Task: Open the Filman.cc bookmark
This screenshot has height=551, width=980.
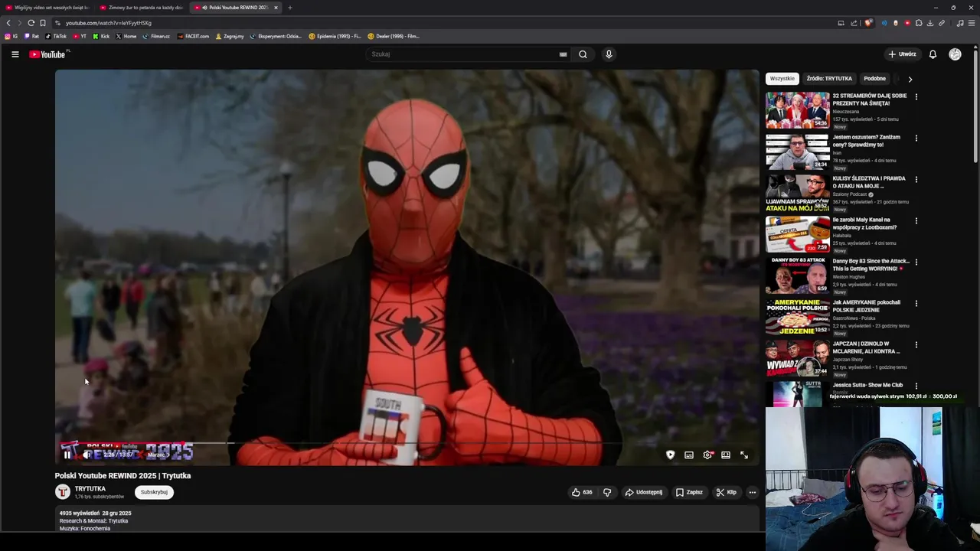Action: 156,36
